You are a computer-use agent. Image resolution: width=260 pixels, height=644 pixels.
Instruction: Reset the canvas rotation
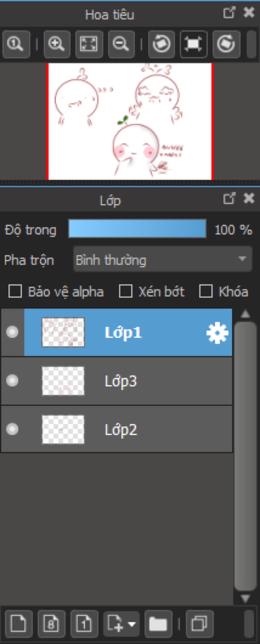pos(193,44)
